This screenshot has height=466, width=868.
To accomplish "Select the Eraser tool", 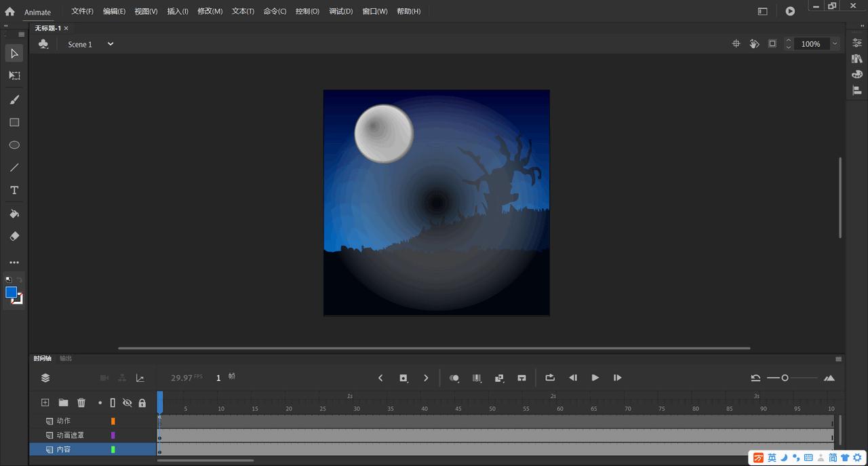I will click(14, 237).
